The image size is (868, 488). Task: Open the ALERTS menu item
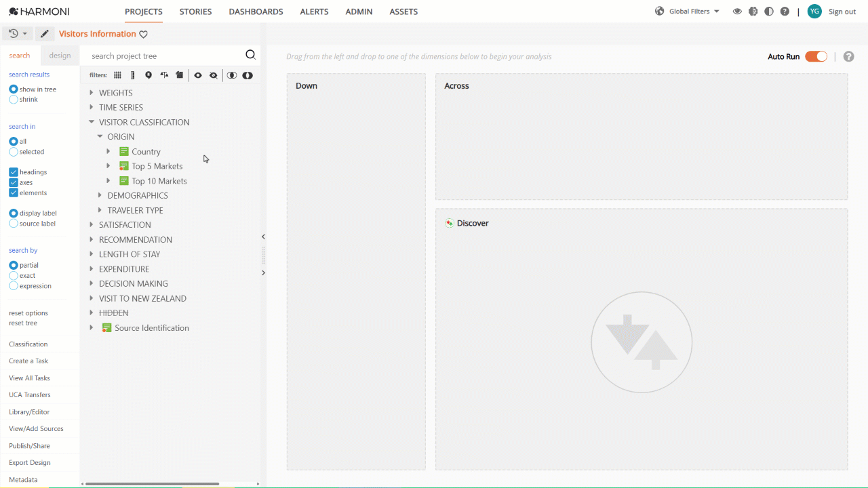tap(314, 12)
